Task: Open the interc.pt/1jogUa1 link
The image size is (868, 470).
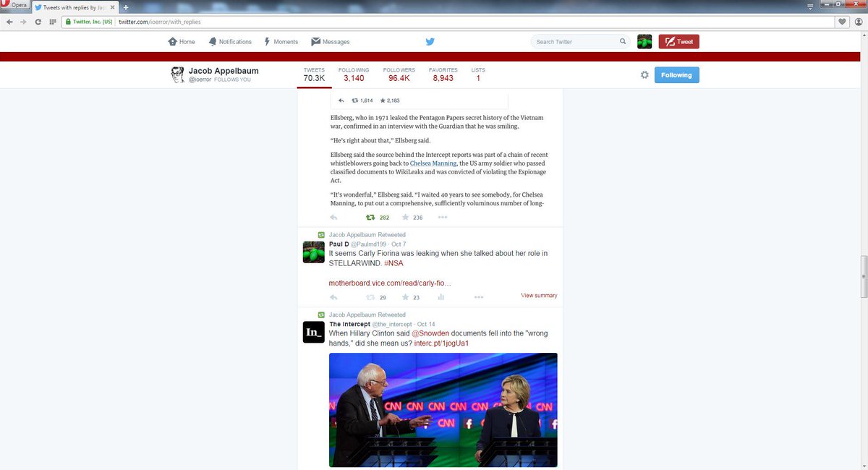Action: pos(442,343)
